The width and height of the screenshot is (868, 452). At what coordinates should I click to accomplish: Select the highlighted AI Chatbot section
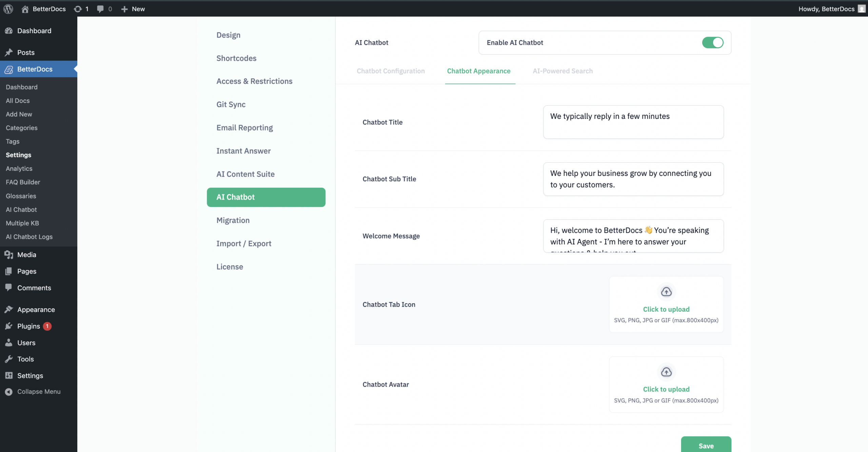point(266,197)
